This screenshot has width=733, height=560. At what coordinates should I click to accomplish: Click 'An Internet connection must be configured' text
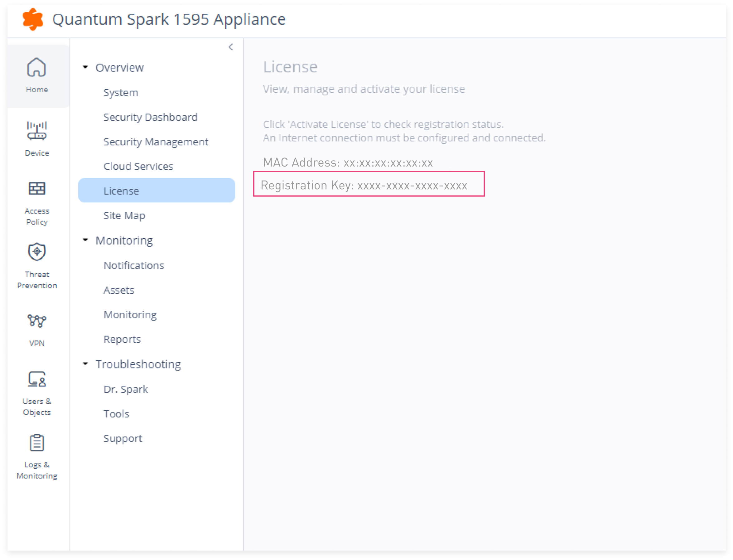click(404, 138)
